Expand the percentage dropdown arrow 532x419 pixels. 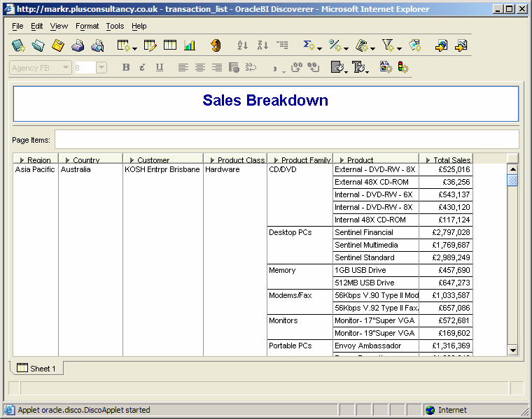[x=346, y=49]
